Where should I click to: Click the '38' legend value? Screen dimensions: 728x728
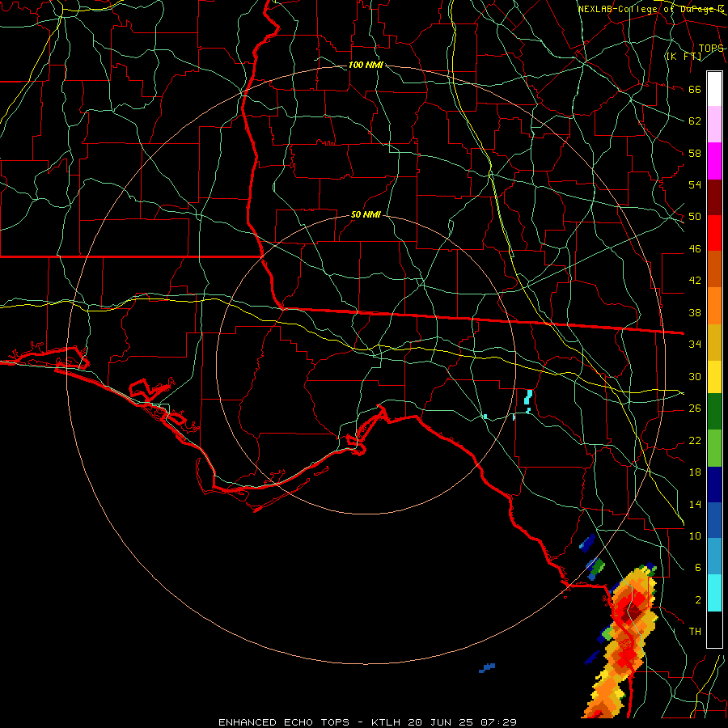point(695,312)
